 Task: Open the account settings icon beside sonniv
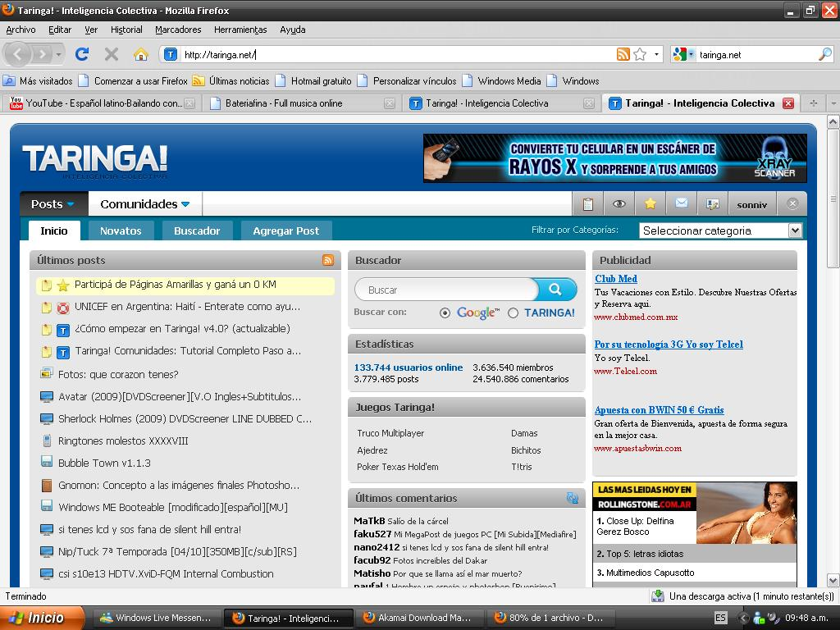(x=713, y=204)
